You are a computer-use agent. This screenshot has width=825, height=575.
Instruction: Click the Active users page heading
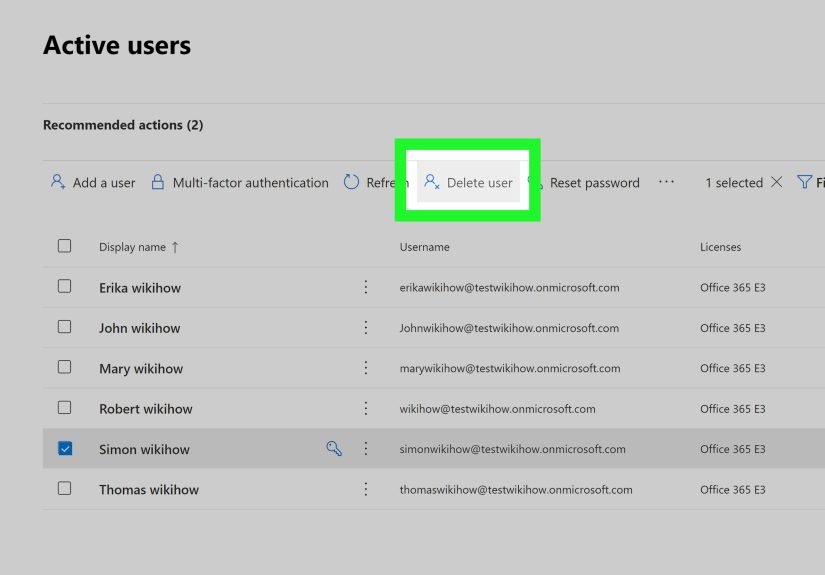tap(117, 45)
